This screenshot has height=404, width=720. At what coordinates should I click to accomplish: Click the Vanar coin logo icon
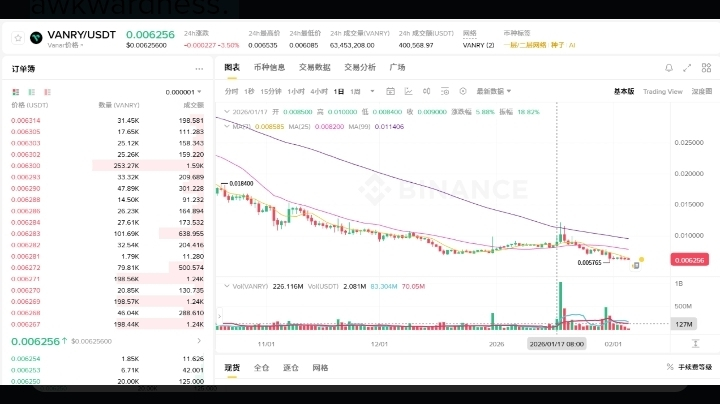[36, 38]
